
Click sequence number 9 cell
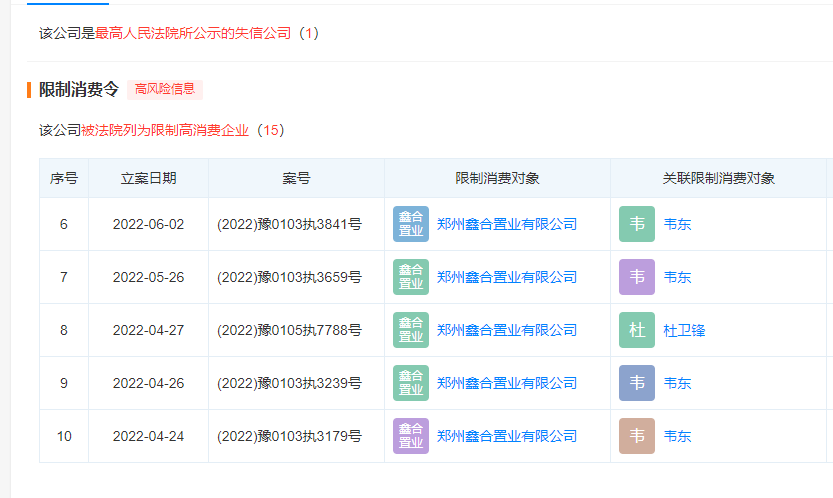(x=64, y=383)
